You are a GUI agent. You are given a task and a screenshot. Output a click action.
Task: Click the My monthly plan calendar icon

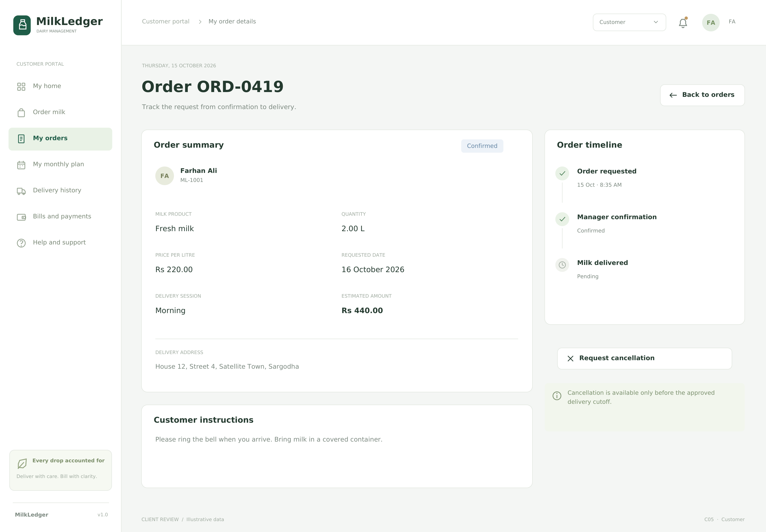(x=21, y=165)
